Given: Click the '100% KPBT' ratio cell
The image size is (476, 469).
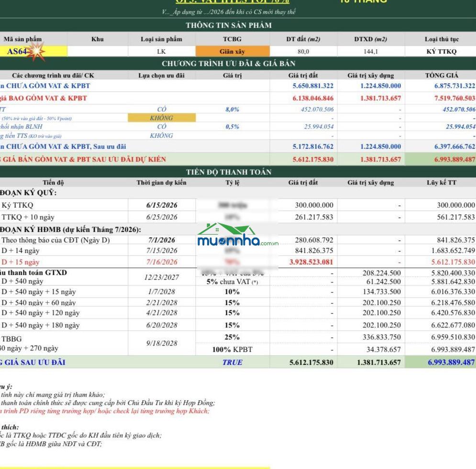Looking at the screenshot, I should pyautogui.click(x=232, y=350).
